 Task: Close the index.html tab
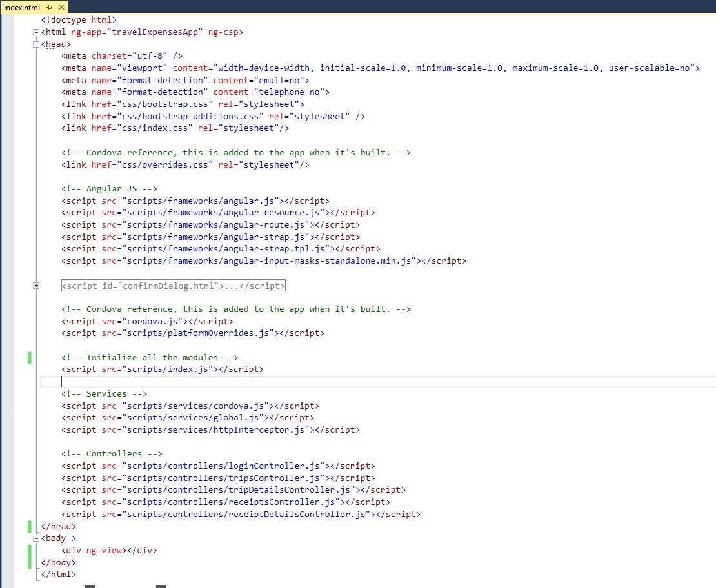click(61, 7)
